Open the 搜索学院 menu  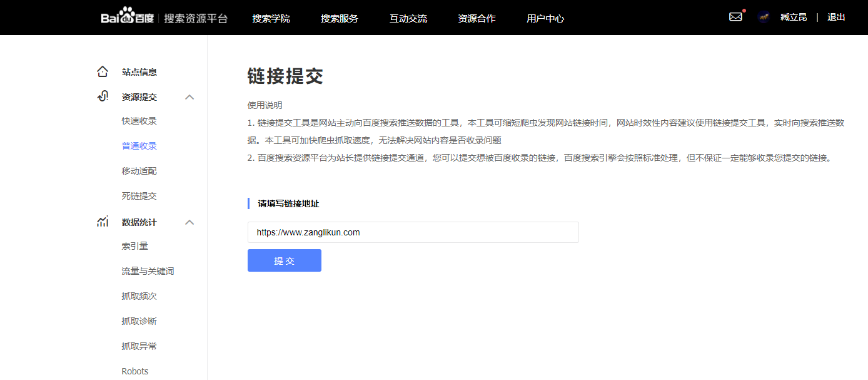click(271, 18)
